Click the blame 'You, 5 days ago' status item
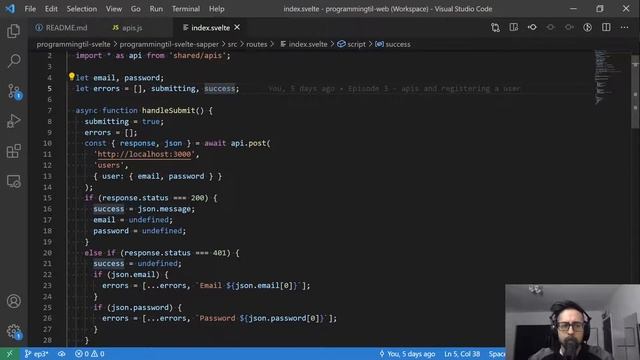 (407, 354)
